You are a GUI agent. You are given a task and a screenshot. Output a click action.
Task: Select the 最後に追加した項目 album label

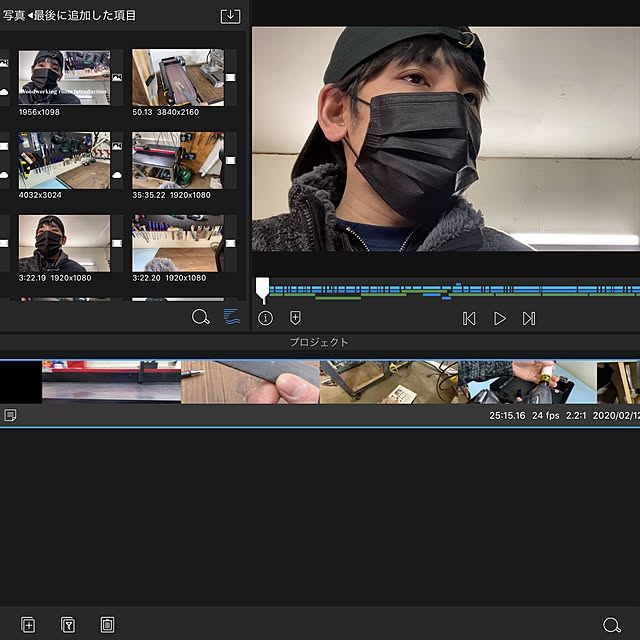tap(85, 15)
